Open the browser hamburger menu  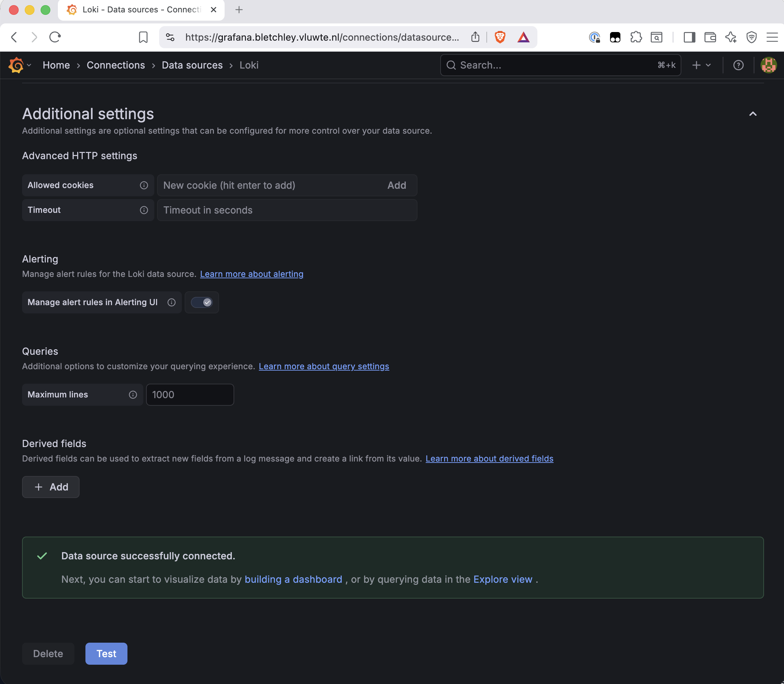772,38
